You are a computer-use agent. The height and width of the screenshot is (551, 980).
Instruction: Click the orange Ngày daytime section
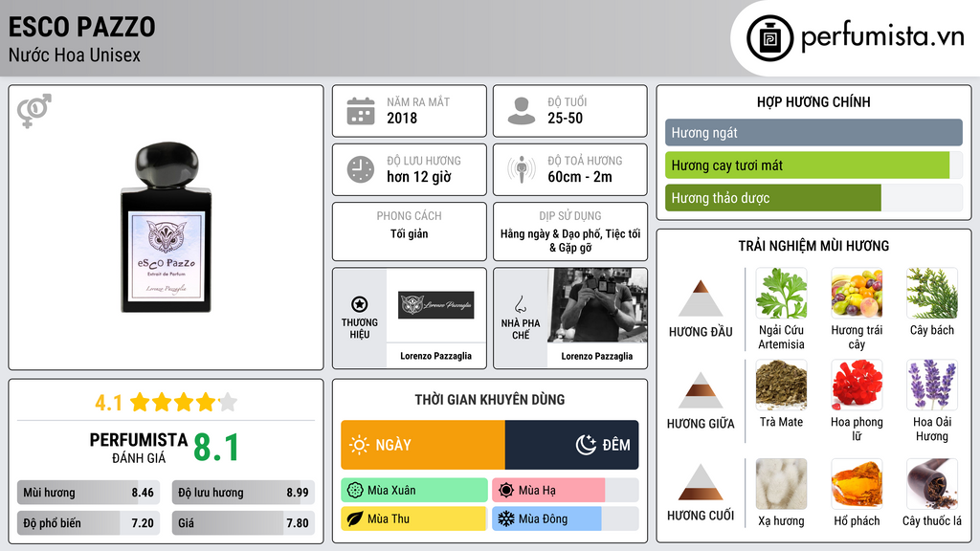(x=423, y=445)
